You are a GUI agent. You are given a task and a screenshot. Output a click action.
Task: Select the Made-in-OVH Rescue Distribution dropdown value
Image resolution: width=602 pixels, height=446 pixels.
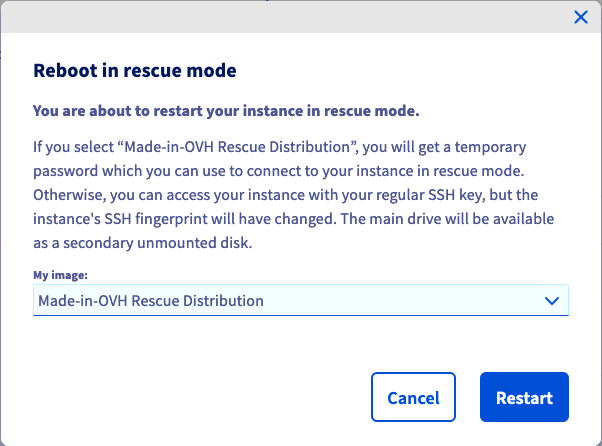coord(151,300)
